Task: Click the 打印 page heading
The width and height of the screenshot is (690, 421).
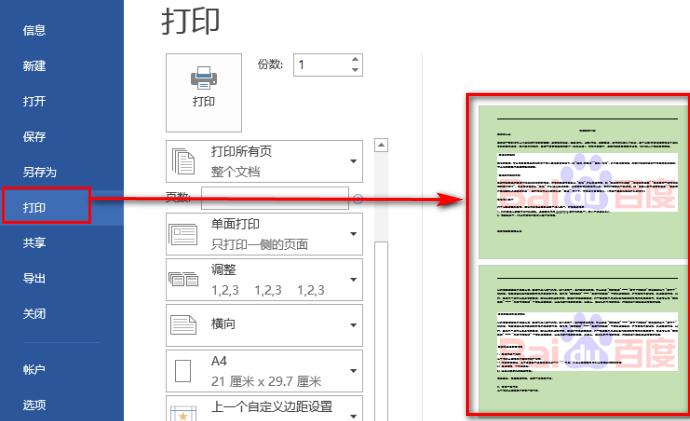Action: [x=190, y=21]
